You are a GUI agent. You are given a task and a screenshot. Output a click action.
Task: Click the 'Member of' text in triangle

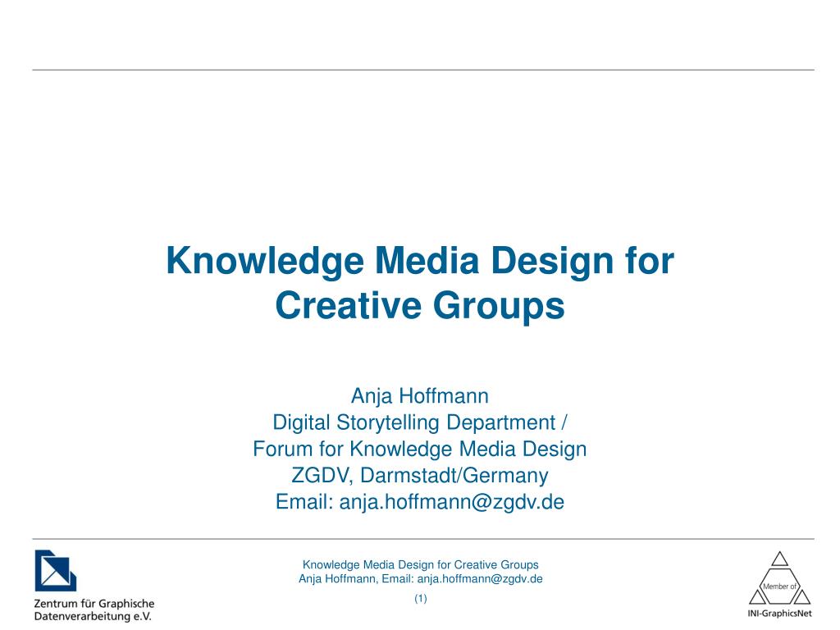coord(779,587)
